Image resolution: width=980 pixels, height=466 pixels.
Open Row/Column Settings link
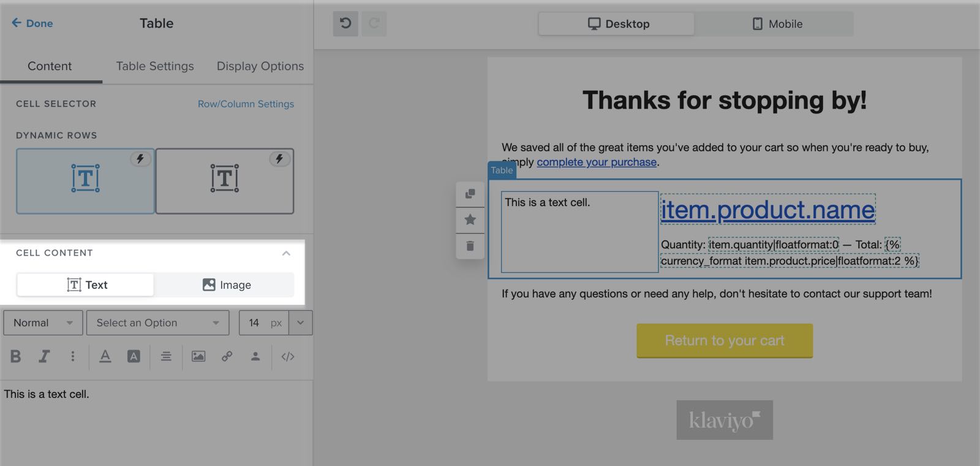point(246,104)
